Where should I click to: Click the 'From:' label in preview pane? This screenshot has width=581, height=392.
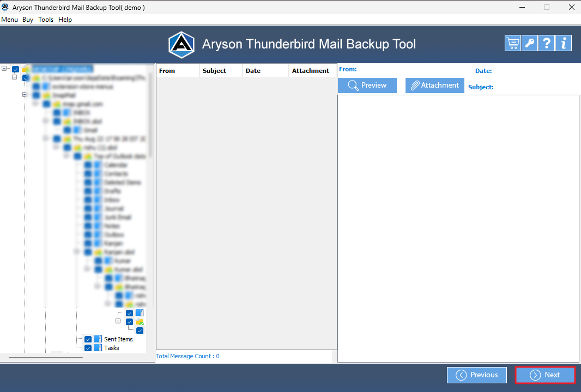[x=348, y=69]
